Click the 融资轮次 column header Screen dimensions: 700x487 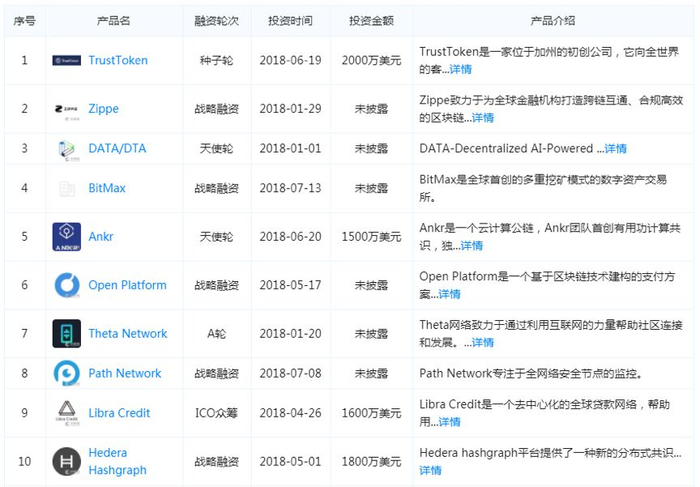coord(217,21)
